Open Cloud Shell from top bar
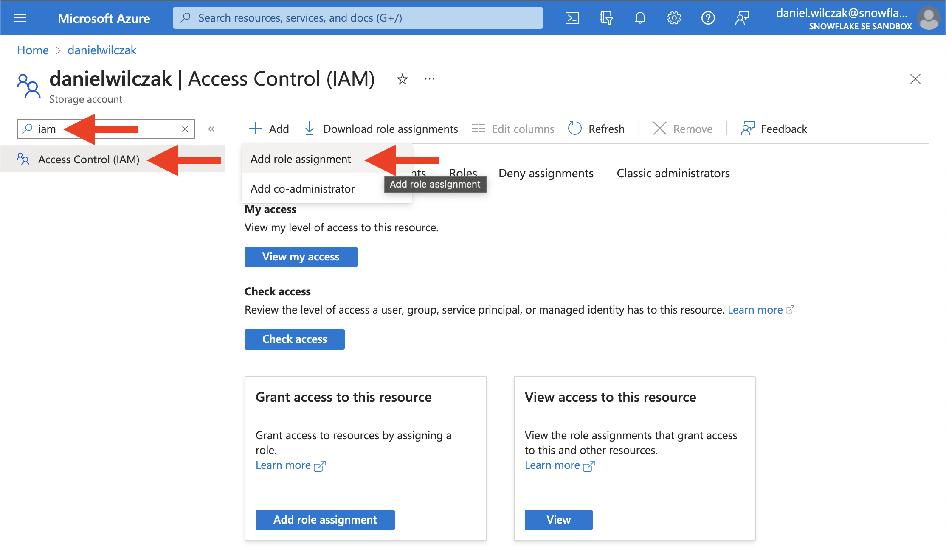 572,18
